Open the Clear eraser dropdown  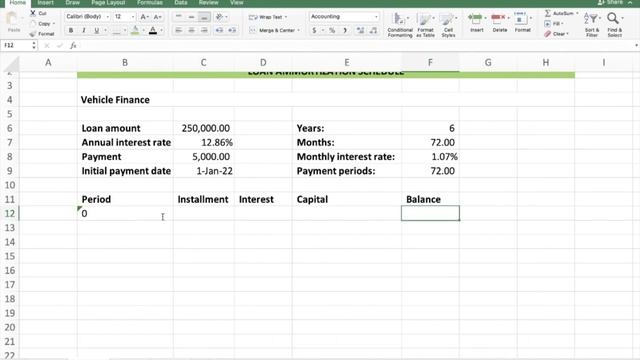coord(557,34)
